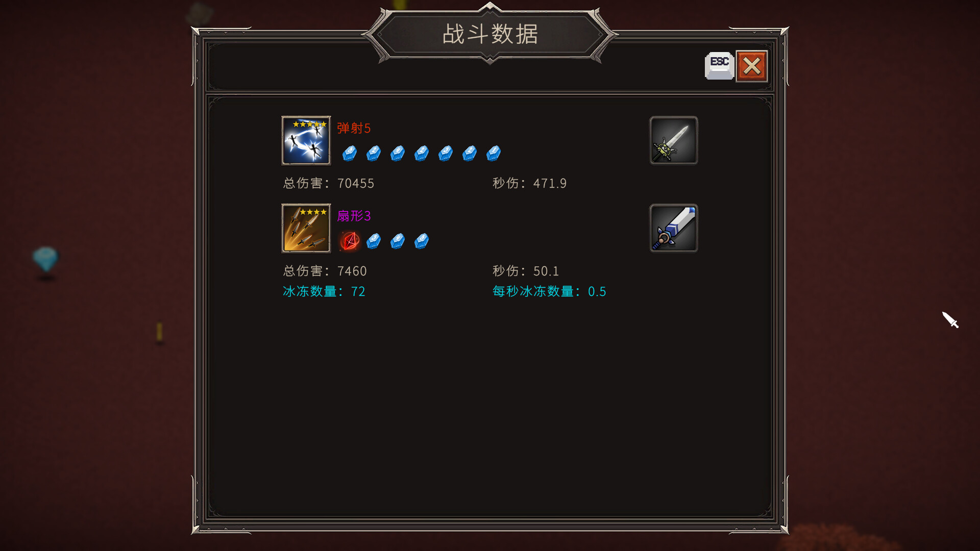Click the last blue gem in 弹射5 row
The height and width of the screenshot is (551, 980).
pyautogui.click(x=494, y=153)
